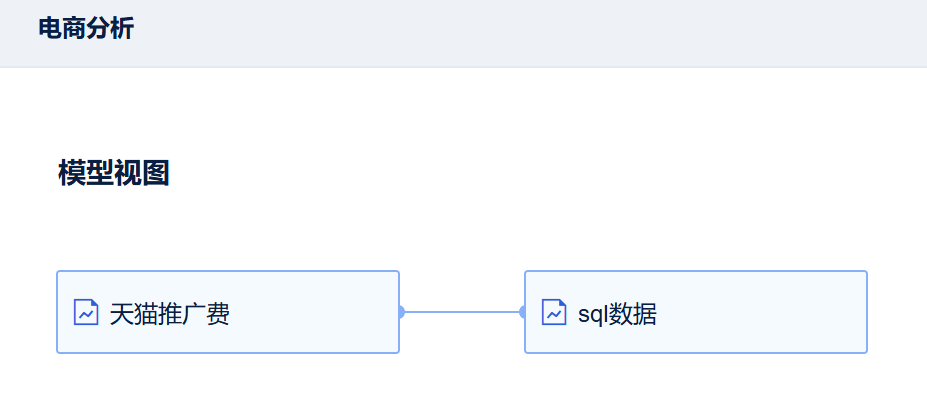Click connector dot on sql数据 node's left edge
The height and width of the screenshot is (405, 927).
(523, 312)
